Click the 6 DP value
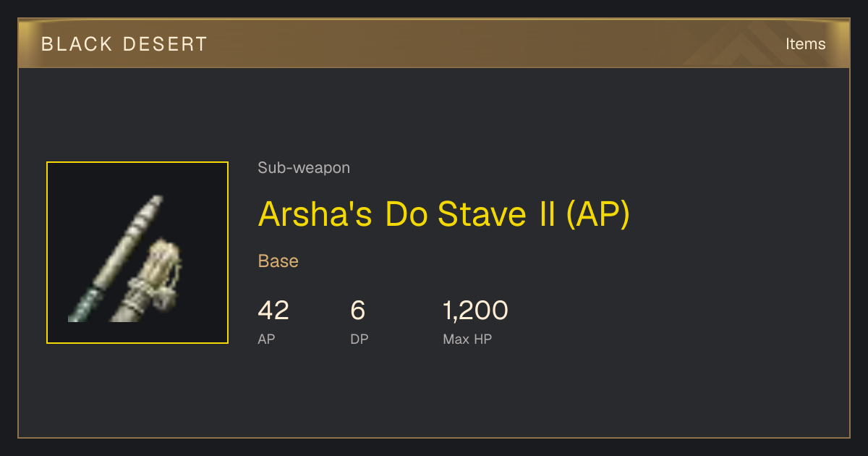This screenshot has height=456, width=868. pyautogui.click(x=358, y=311)
